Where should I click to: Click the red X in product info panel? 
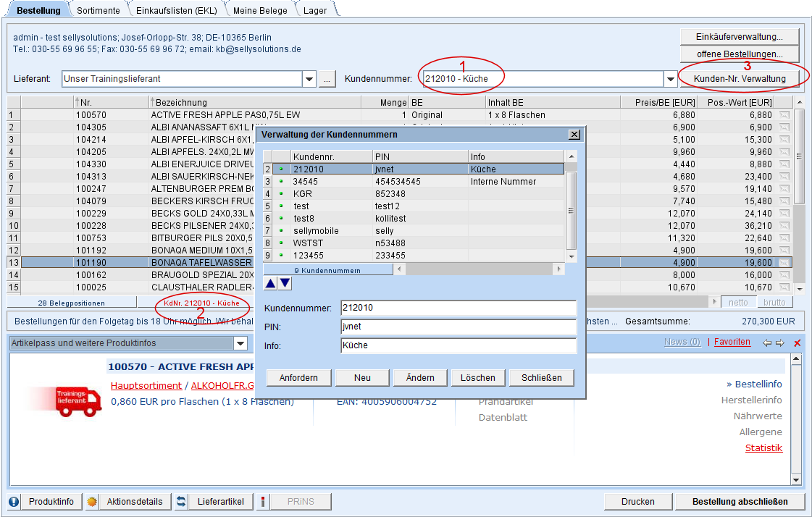[x=797, y=343]
